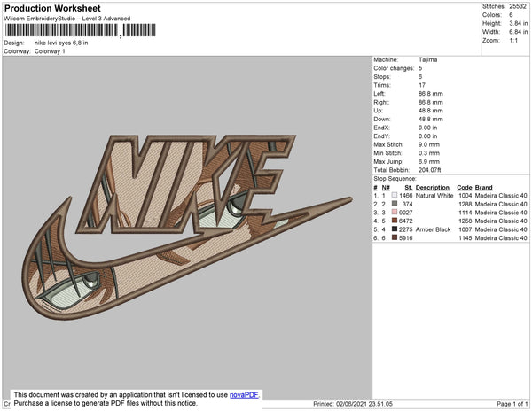Pick the gray swatch for thread 374
Screen dimensions: 532x411
[x=395, y=204]
